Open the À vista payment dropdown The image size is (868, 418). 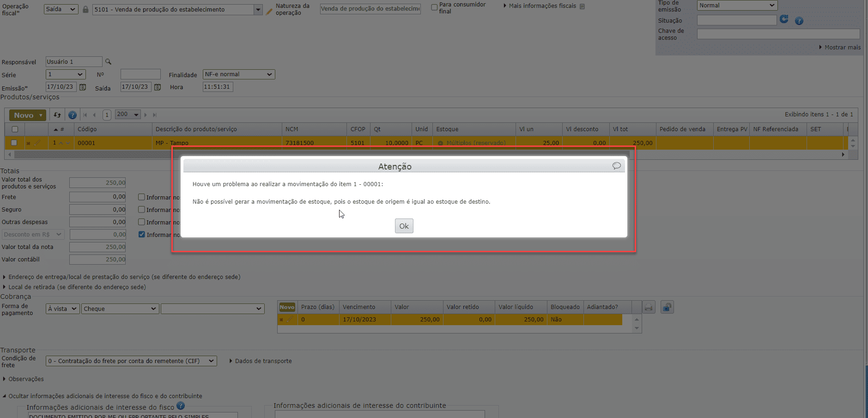coord(62,309)
